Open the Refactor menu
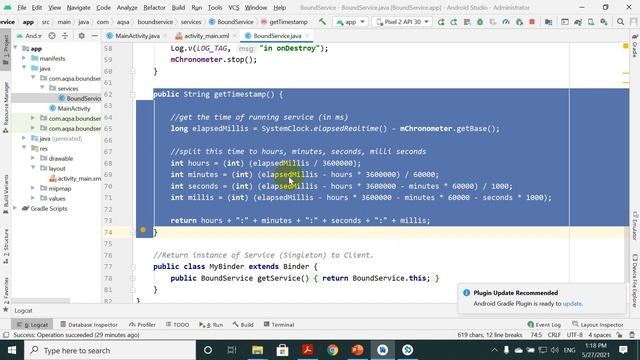 coord(154,7)
